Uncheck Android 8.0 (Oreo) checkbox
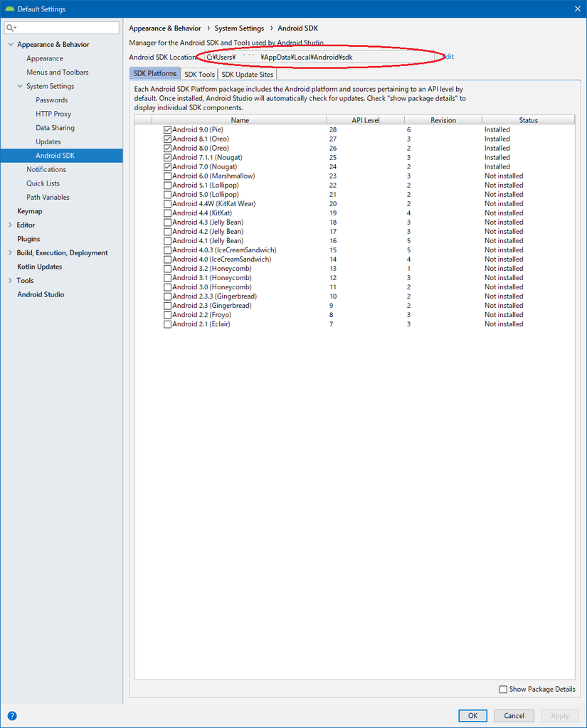 tap(167, 149)
